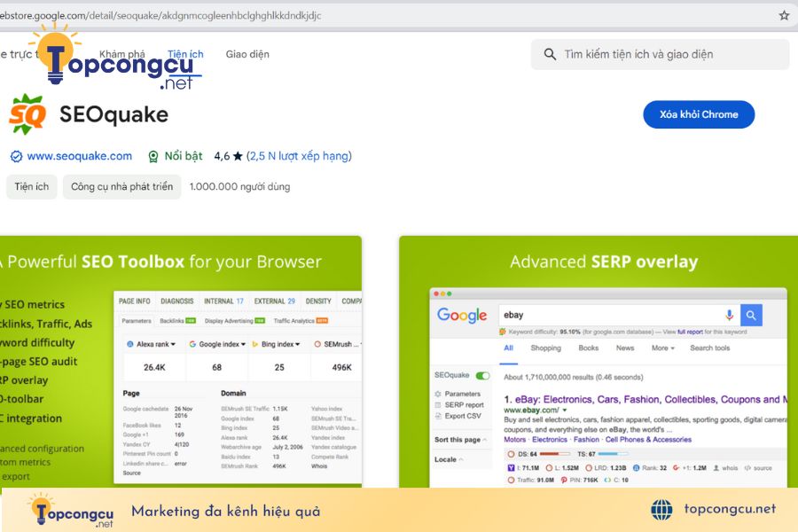The image size is (798, 532).
Task: Click Xóa khỏi Chrome button
Action: [699, 114]
